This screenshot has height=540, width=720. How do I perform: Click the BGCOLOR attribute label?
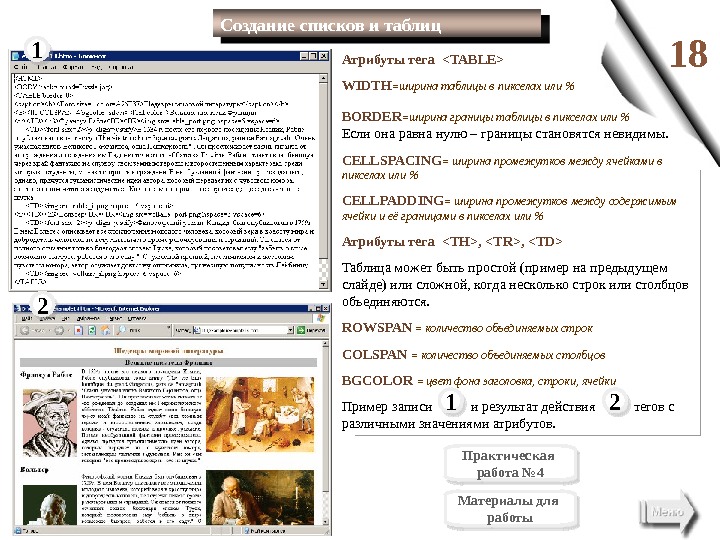378,381
